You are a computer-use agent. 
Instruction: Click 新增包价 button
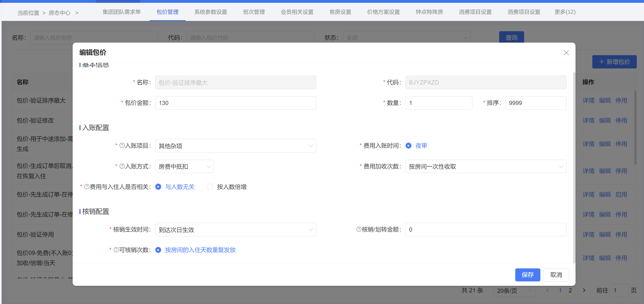[x=614, y=62]
